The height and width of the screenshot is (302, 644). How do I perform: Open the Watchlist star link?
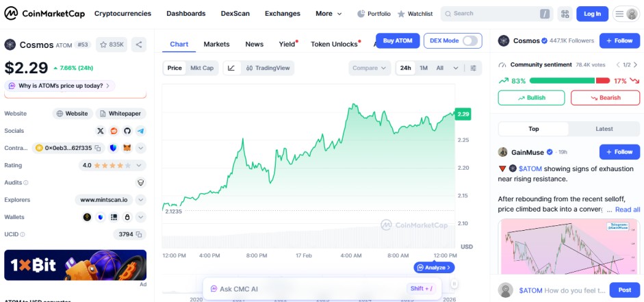[x=415, y=14]
